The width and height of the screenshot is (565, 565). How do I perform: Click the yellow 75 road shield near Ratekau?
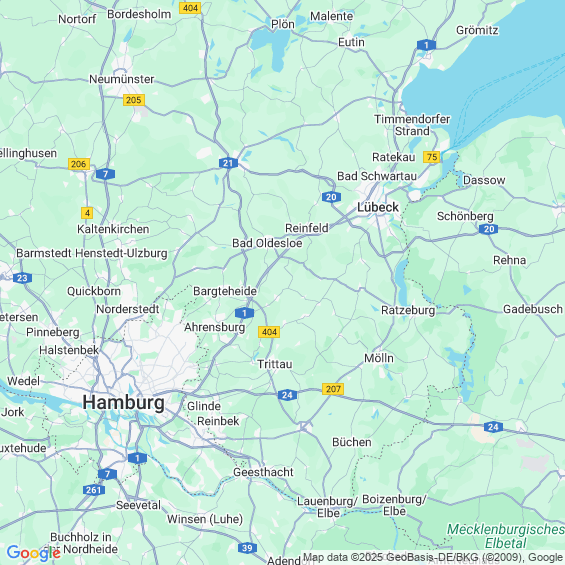point(432,157)
